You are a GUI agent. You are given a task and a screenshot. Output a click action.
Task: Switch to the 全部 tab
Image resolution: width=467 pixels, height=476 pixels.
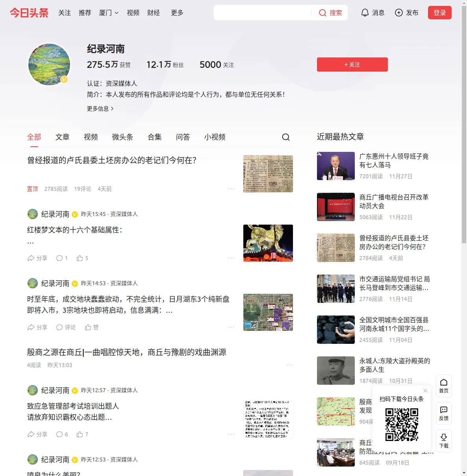click(x=34, y=137)
